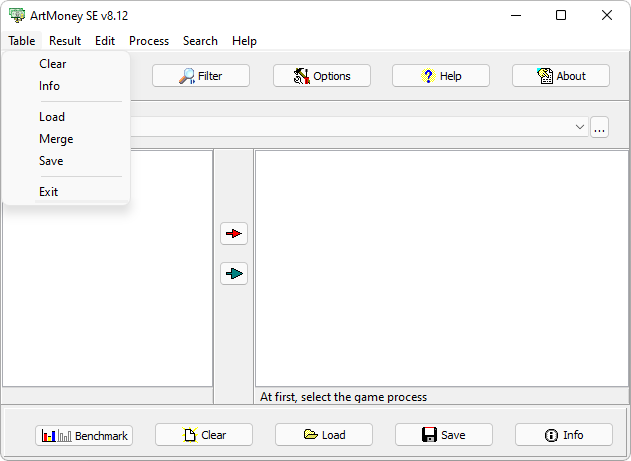Choose Clear in the Table menu
The image size is (631, 461).
(66, 64)
